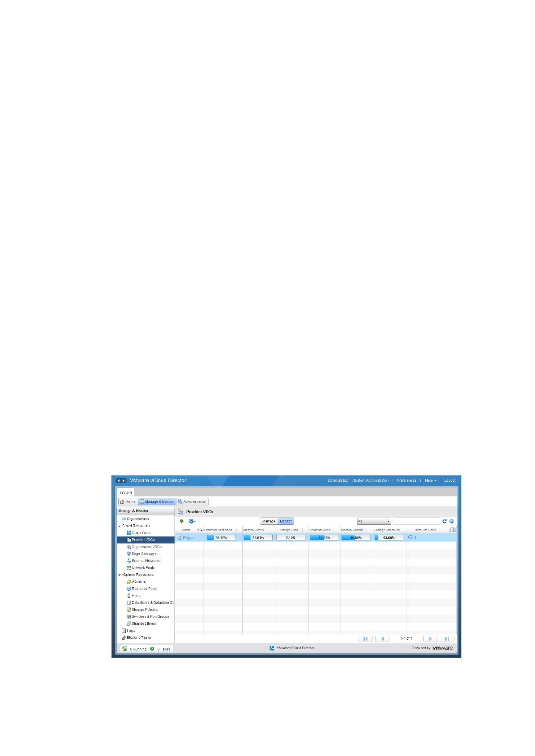This screenshot has height=756, width=535.
Task: Open the column chooser icon in table header
Action: point(453,530)
